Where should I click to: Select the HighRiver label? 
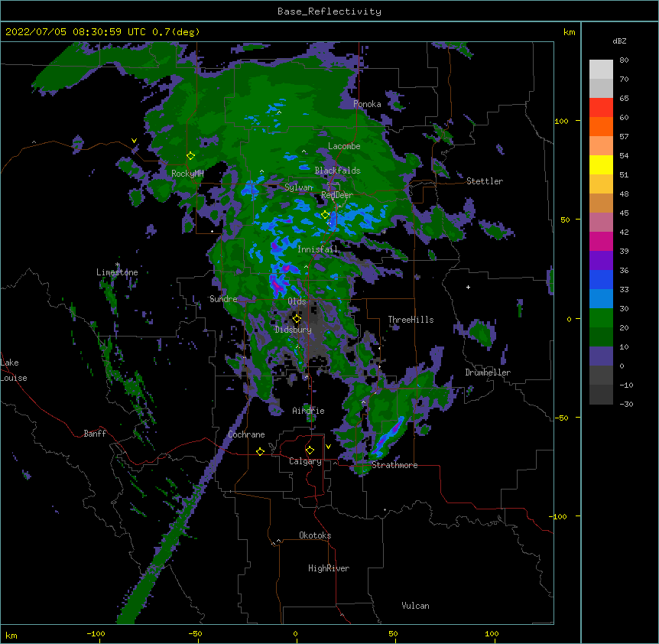click(329, 568)
